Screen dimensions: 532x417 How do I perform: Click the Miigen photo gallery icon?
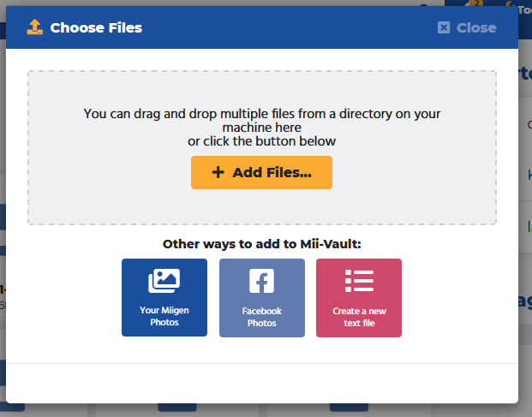coord(164,281)
